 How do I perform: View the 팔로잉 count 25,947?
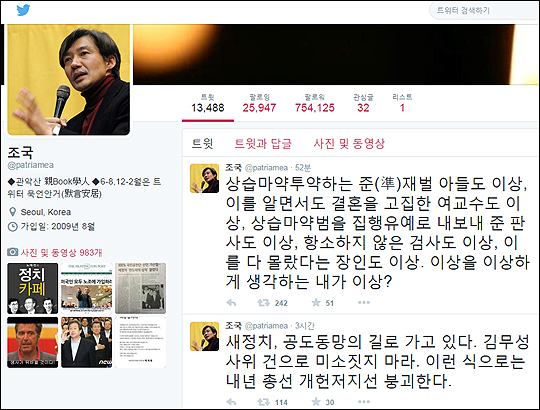[x=259, y=103]
